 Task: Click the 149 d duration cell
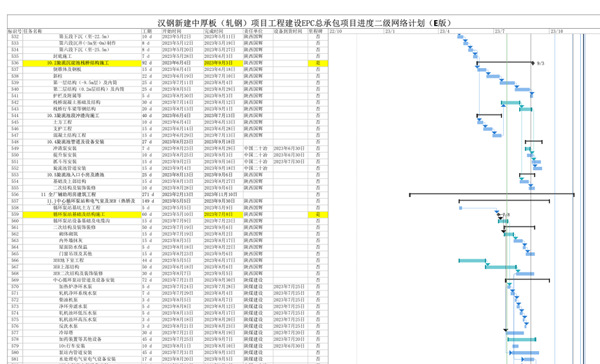[x=148, y=201]
